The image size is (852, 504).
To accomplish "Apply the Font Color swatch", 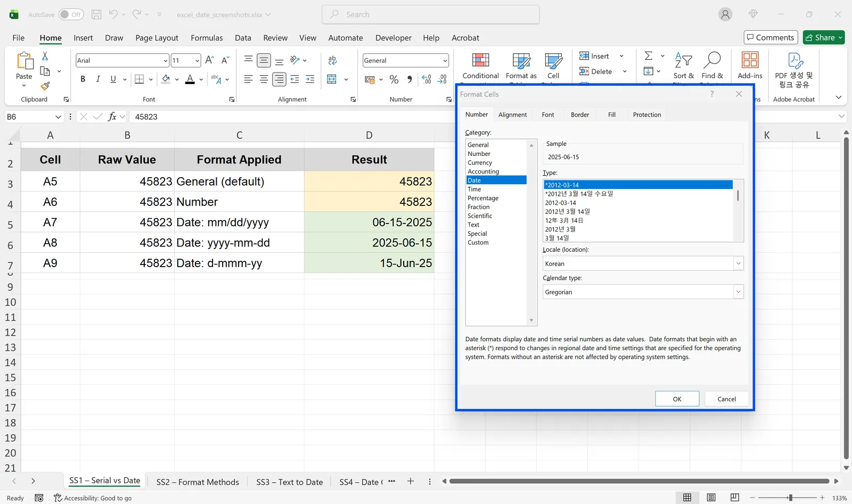I will [190, 79].
